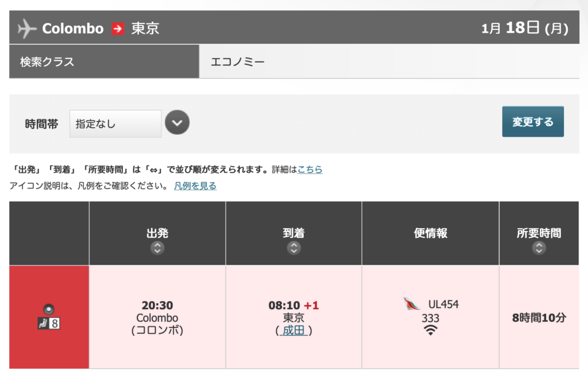The image size is (588, 378).
Task: Click the red arrow between Colombo and 東京
Action: point(118,29)
